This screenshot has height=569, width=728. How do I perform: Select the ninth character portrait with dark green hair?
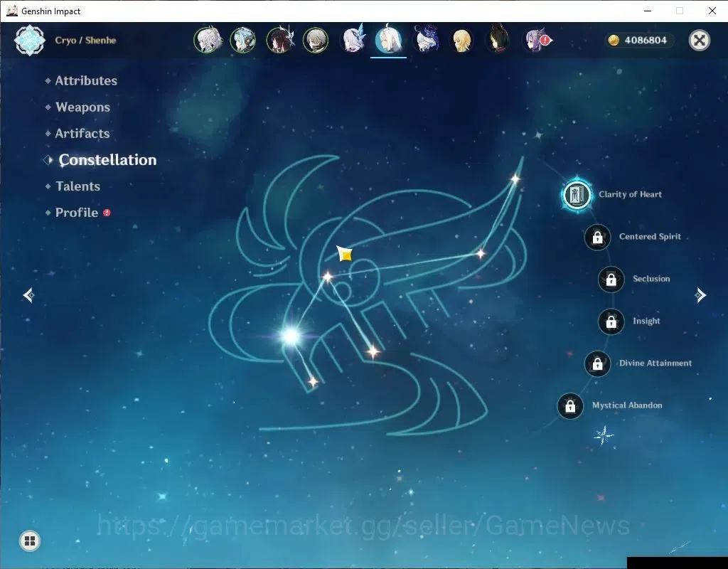pos(498,40)
